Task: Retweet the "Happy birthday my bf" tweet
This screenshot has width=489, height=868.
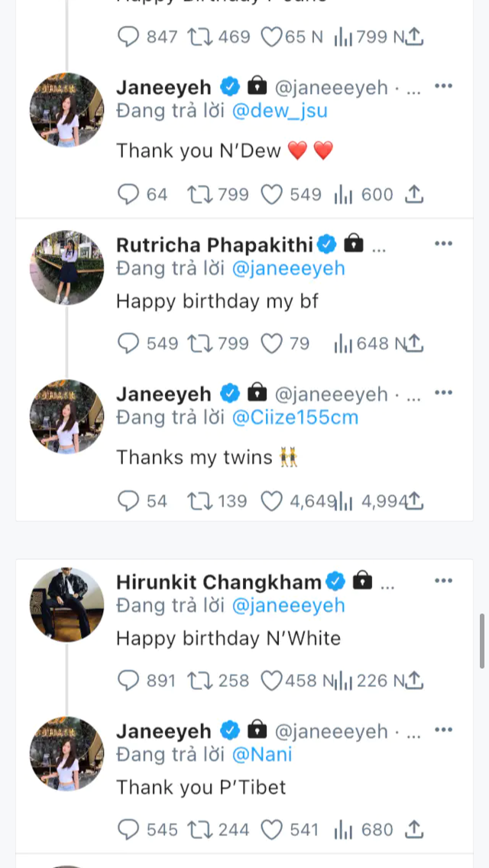Action: pos(199,344)
